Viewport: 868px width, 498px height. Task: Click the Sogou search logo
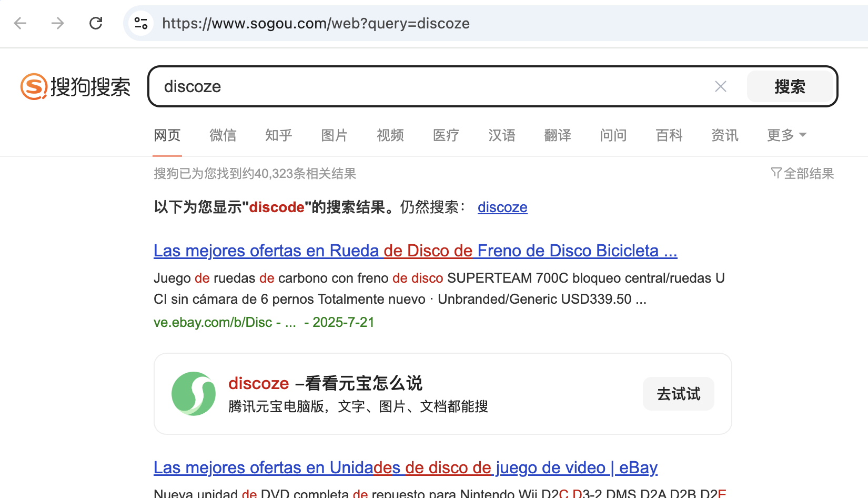click(x=75, y=87)
